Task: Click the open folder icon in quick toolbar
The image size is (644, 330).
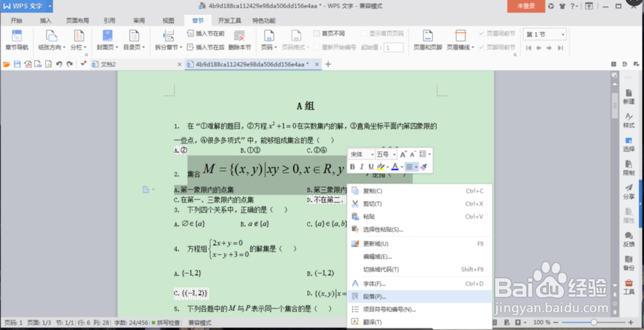Action: 6,64
